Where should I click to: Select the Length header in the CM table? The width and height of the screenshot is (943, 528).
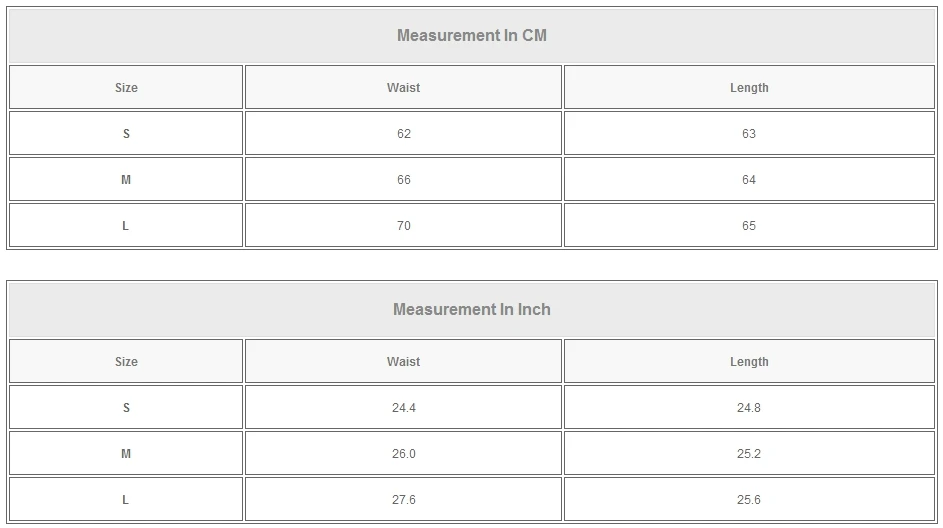[749, 88]
